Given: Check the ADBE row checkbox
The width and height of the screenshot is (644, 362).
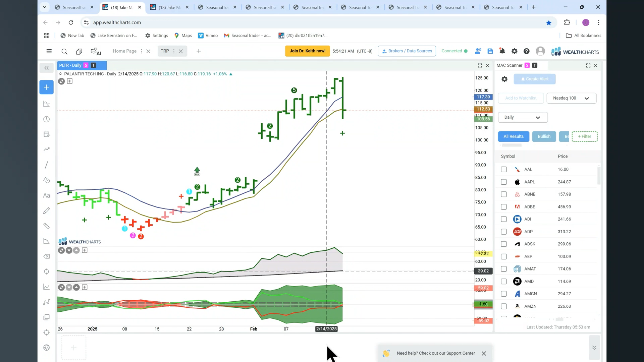Looking at the screenshot, I should tap(504, 207).
